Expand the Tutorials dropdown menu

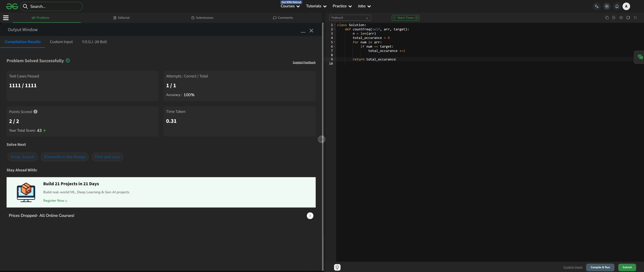[x=316, y=6]
